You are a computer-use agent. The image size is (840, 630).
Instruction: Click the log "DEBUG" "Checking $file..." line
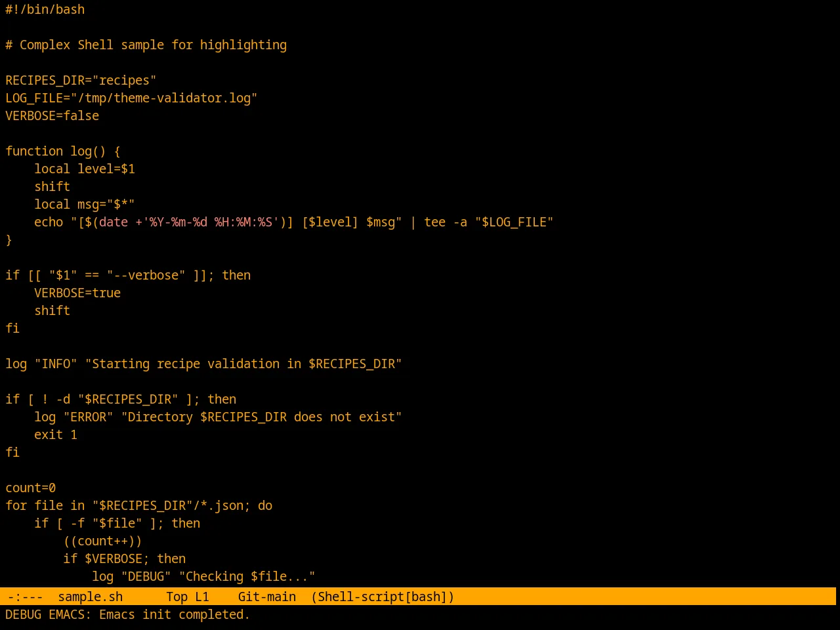[x=203, y=576]
